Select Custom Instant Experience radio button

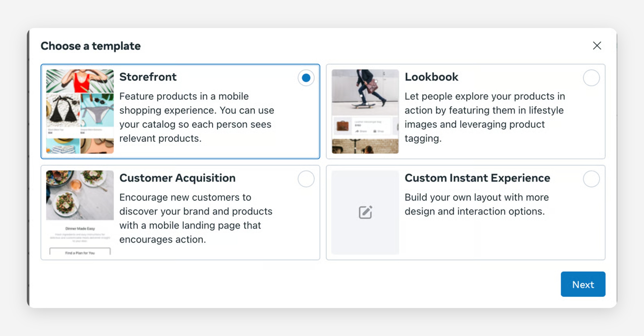(591, 179)
